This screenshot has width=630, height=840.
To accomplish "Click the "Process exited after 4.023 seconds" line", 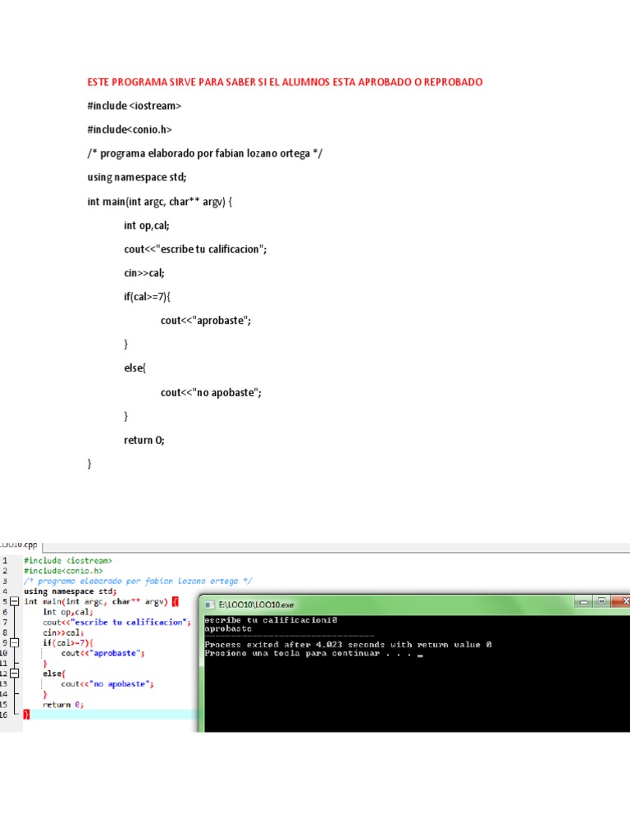I will point(348,645).
